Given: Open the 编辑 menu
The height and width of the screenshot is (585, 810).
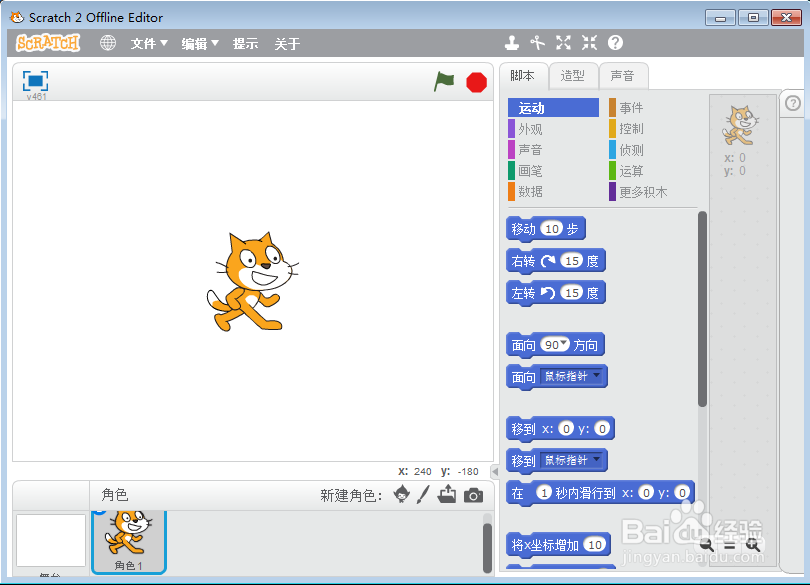Looking at the screenshot, I should 200,43.
